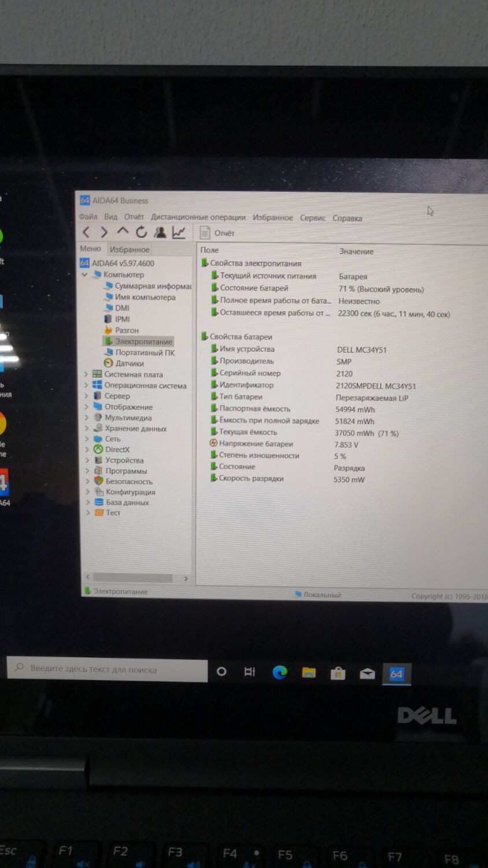
Task: Go forward with the right arrow toolbar icon
Action: 104,232
